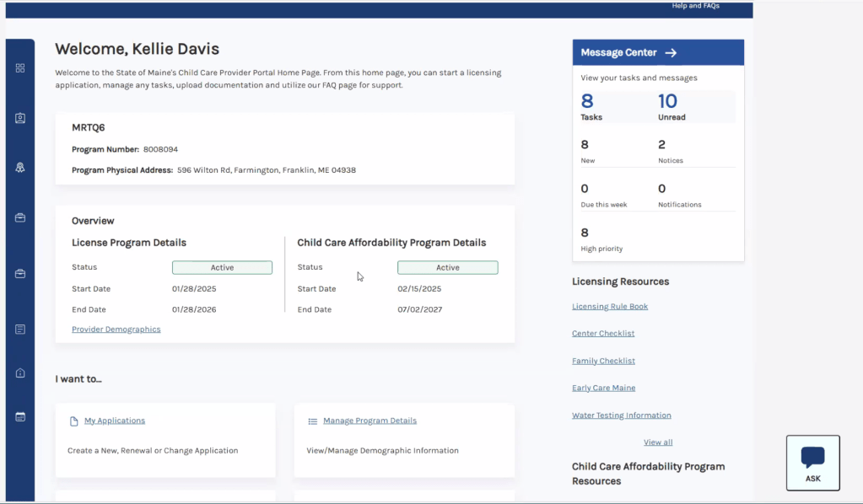This screenshot has height=504, width=863.
Task: Select the 10 Unread messages count
Action: tap(667, 106)
